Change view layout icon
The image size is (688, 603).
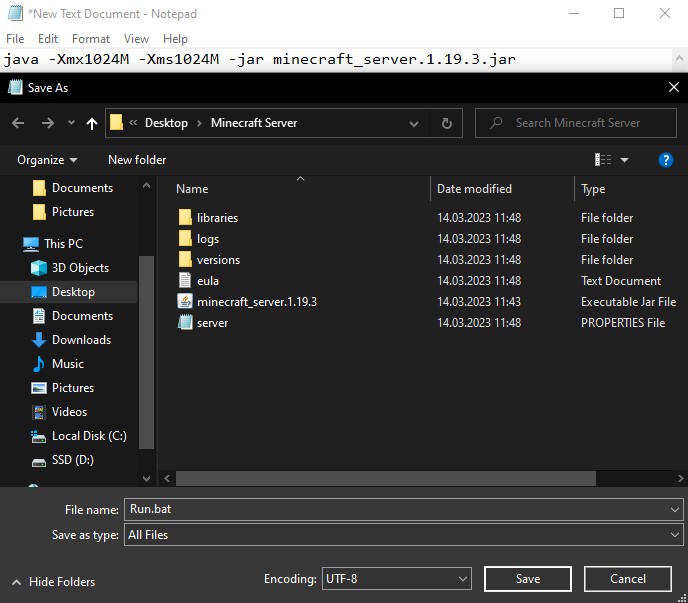pyautogui.click(x=603, y=160)
